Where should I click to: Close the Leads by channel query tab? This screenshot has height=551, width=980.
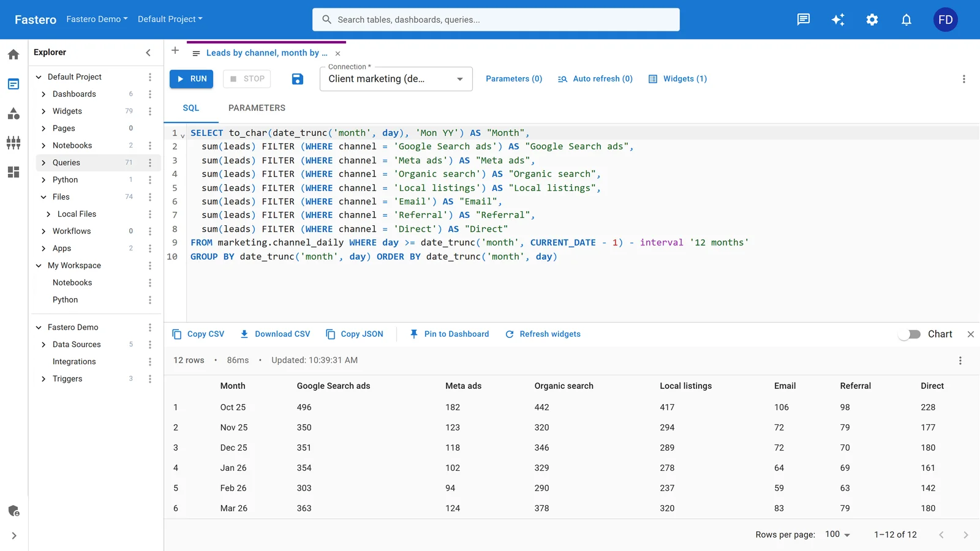tap(337, 53)
